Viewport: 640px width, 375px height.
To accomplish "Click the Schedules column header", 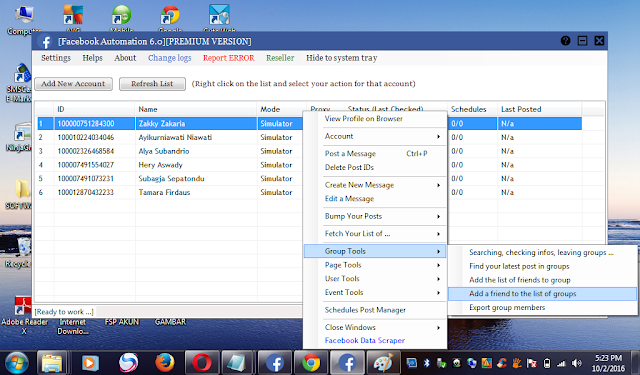I will tap(472, 109).
